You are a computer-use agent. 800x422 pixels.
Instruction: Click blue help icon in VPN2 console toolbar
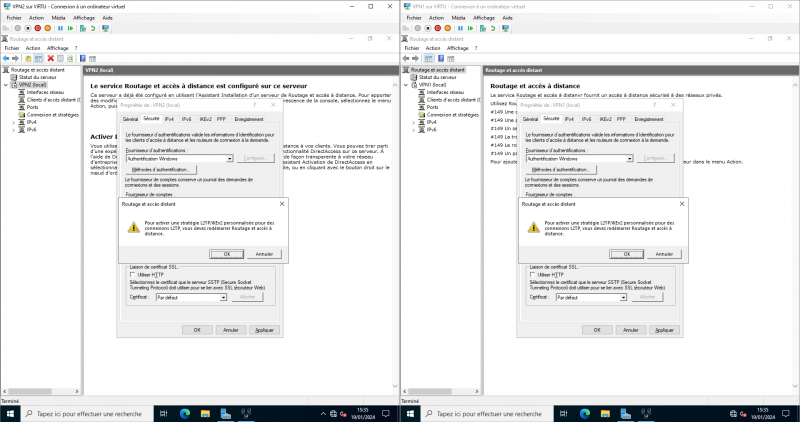pyautogui.click(x=83, y=58)
